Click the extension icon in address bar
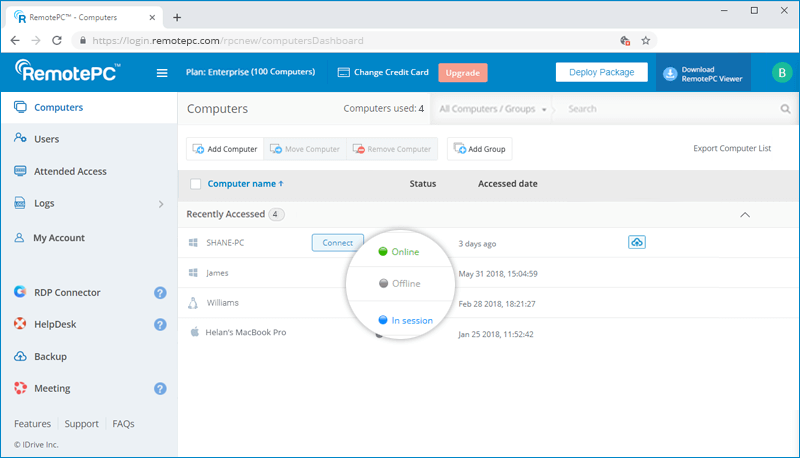Viewport: 800px width, 458px height. (x=624, y=40)
